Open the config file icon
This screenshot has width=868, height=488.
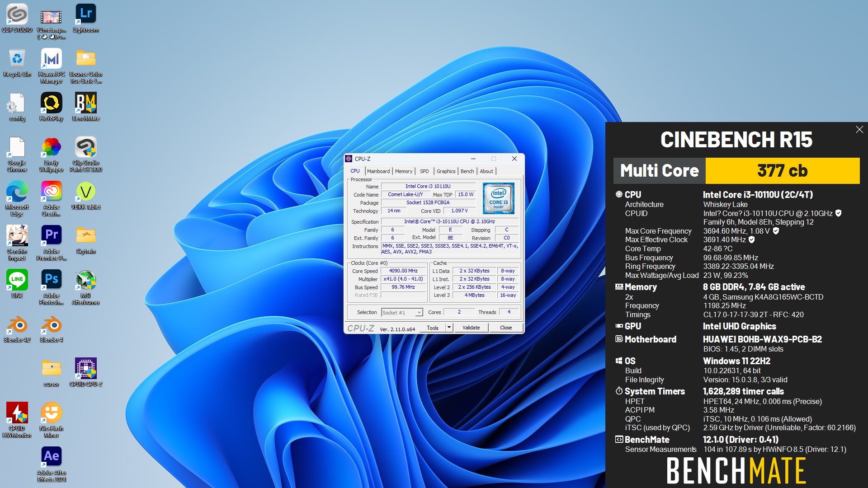click(17, 107)
